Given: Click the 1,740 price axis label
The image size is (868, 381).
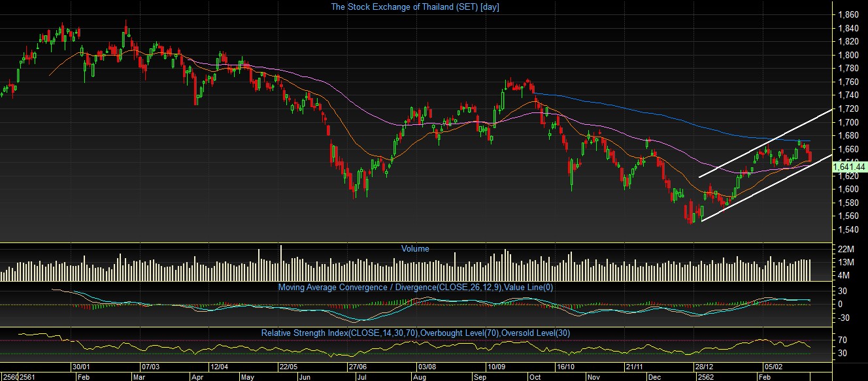Looking at the screenshot, I should coord(848,95).
